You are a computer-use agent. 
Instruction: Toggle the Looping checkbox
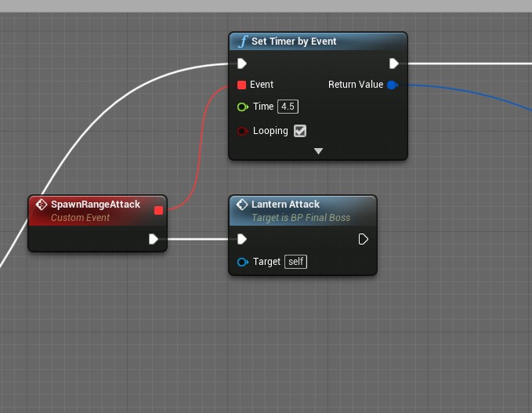tap(299, 131)
